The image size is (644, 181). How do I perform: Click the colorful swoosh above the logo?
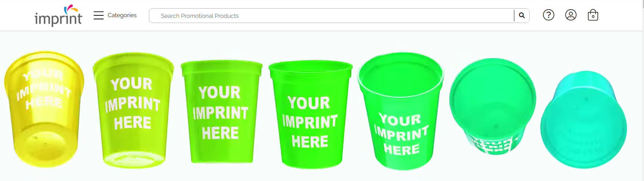coord(71,9)
